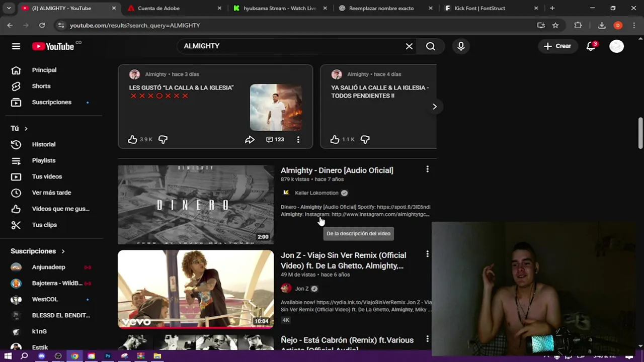This screenshot has height=362, width=644.
Task: Open more options for Almighty - Dinero video
Action: [x=427, y=169]
